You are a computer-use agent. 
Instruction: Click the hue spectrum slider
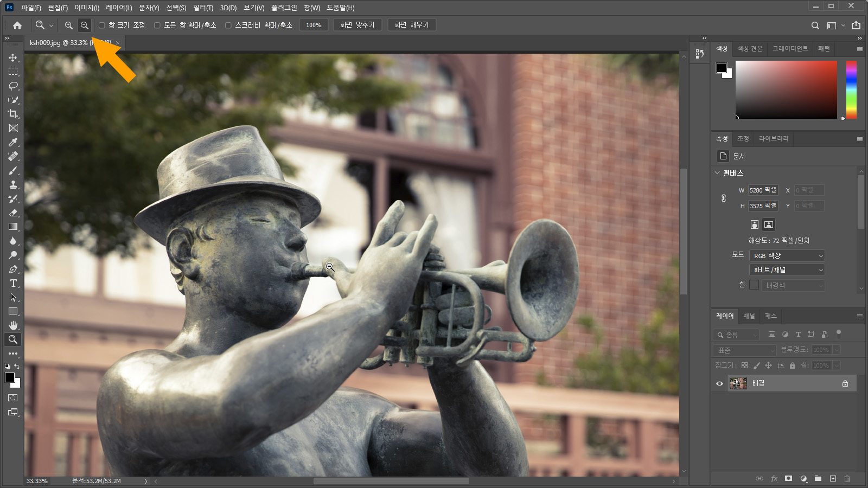click(x=851, y=89)
